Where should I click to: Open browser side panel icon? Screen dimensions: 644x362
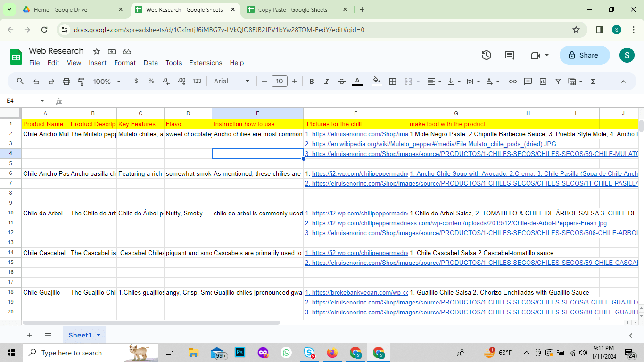[600, 30]
